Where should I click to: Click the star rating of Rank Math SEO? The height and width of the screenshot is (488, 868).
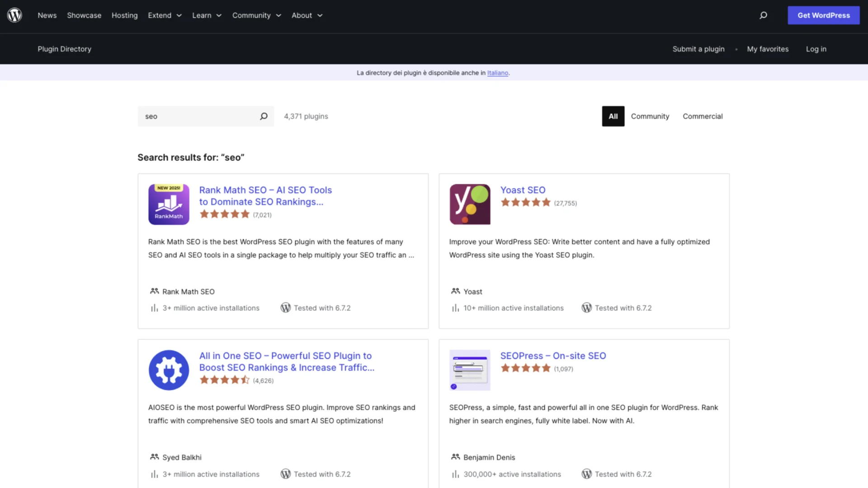pos(225,214)
